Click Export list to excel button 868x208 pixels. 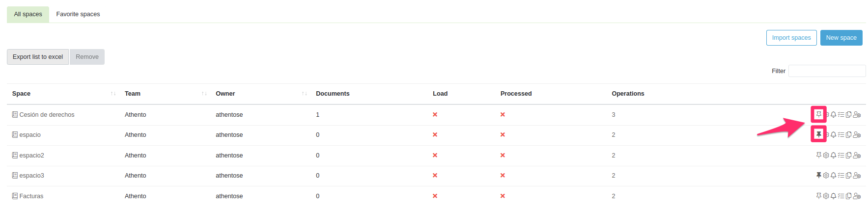38,57
